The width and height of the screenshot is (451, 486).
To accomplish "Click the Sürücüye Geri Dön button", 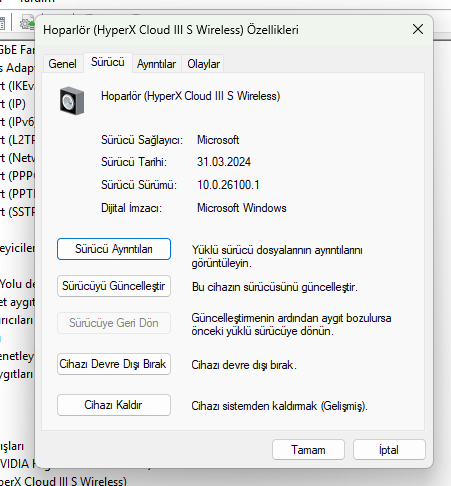I will tap(114, 323).
